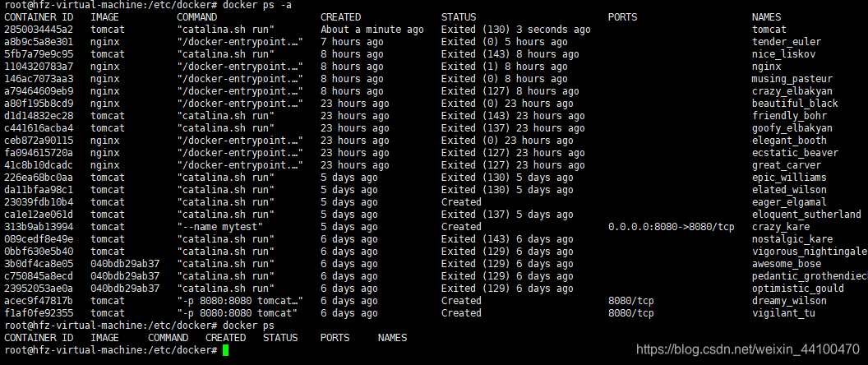Click the container name crazy_elbakyan
Viewport: 868px width, 365px height.
pyautogui.click(x=792, y=90)
